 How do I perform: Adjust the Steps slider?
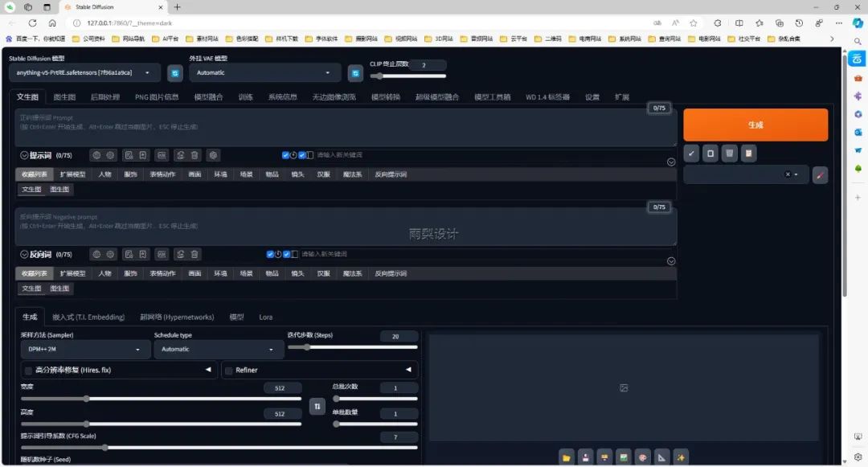353,347
